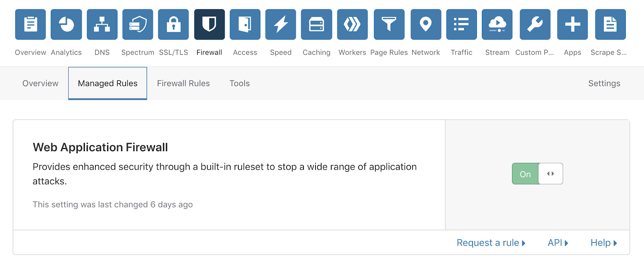This screenshot has height=261, width=644.
Task: Open the DNS settings icon
Action: pyautogui.click(x=102, y=25)
